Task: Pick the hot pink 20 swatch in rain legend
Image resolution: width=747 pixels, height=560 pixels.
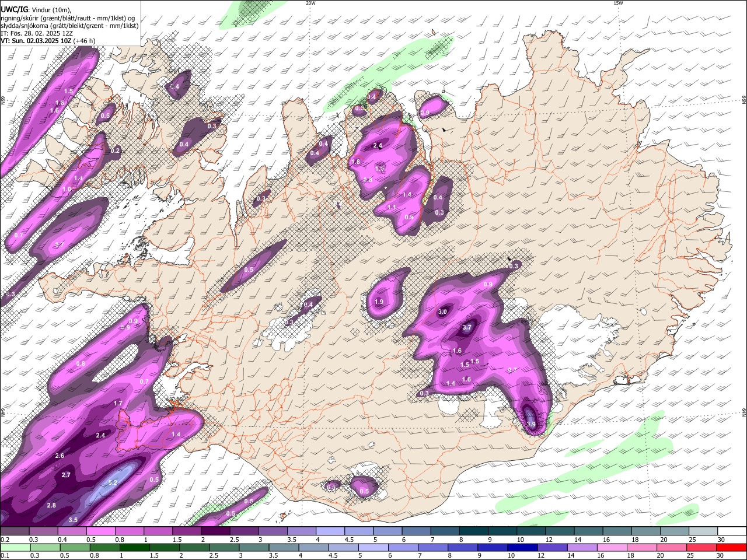Action: (672, 547)
